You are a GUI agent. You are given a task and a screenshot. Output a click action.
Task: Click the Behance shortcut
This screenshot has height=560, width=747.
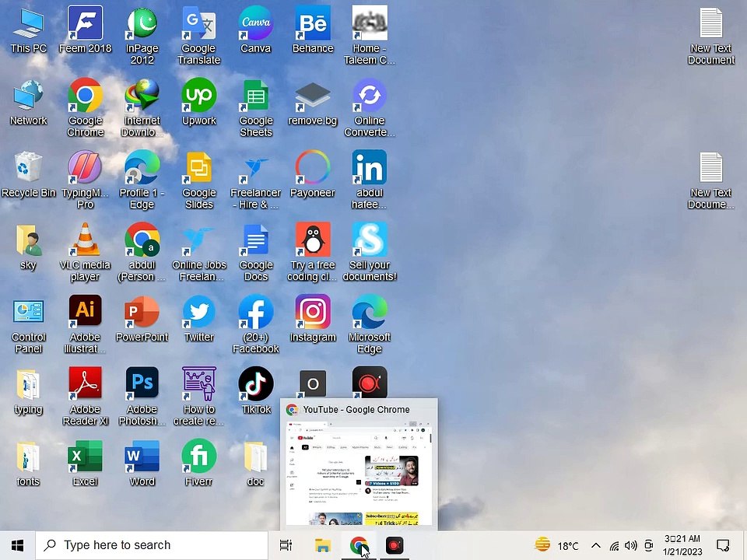click(x=313, y=30)
